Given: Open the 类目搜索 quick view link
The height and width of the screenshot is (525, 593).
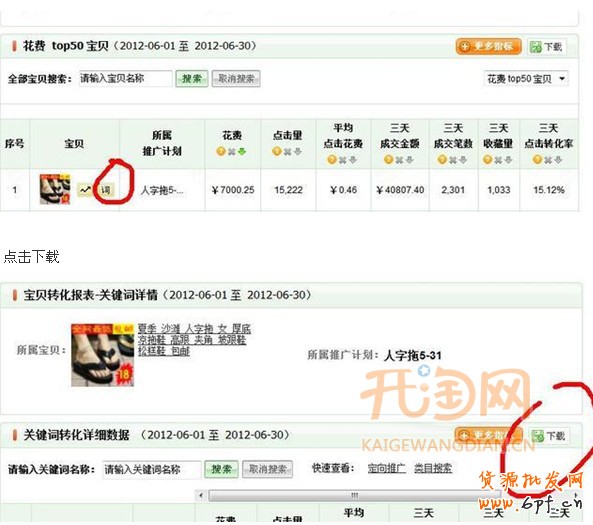Looking at the screenshot, I should pyautogui.click(x=433, y=468).
